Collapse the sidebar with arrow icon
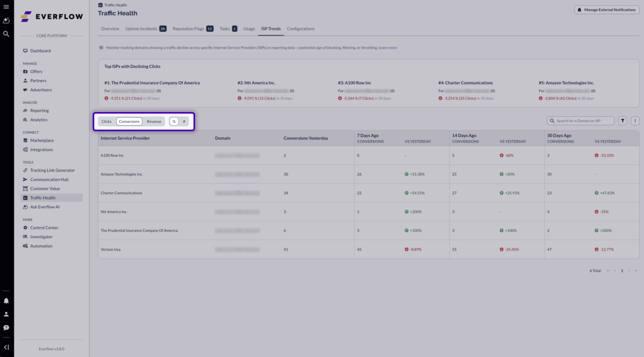The image size is (644, 357). pos(6,347)
